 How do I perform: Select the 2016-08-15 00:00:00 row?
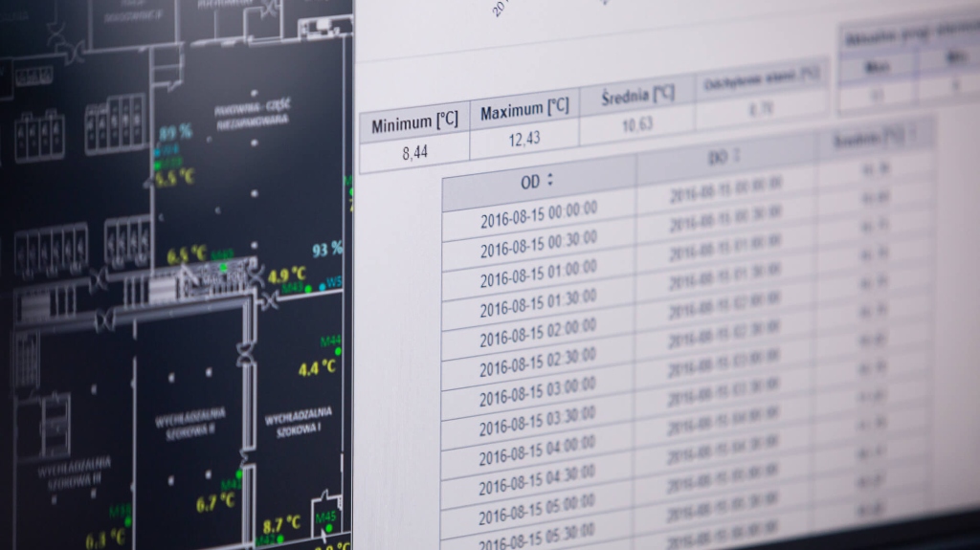point(538,214)
